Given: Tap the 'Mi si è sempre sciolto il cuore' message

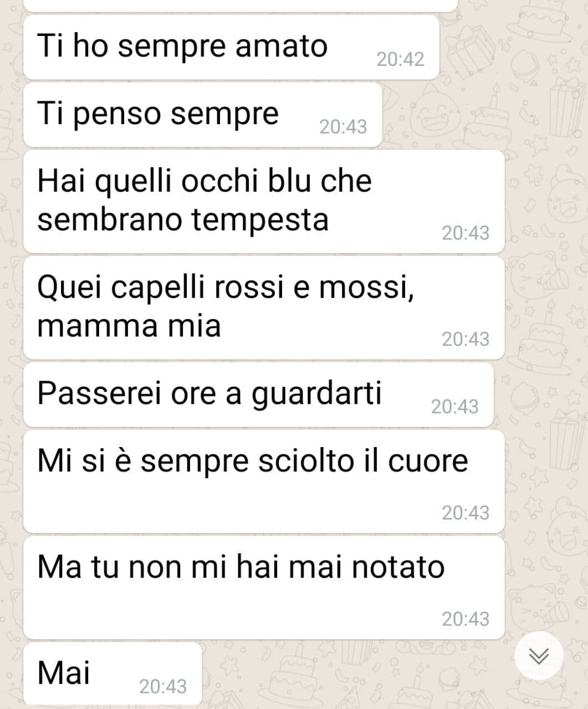Looking at the screenshot, I should click(264, 481).
